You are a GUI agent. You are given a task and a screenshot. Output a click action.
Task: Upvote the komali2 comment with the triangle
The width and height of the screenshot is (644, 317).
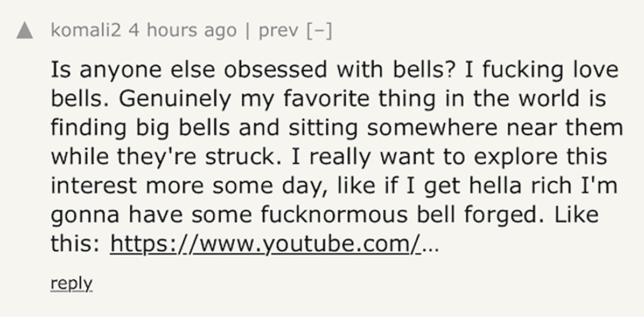coord(25,31)
